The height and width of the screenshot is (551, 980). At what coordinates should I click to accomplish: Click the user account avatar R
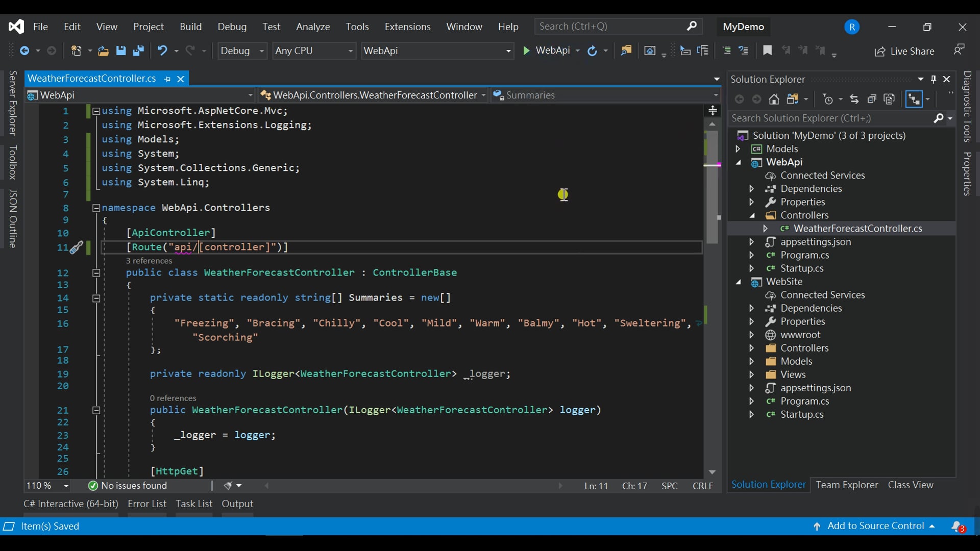pos(852,27)
